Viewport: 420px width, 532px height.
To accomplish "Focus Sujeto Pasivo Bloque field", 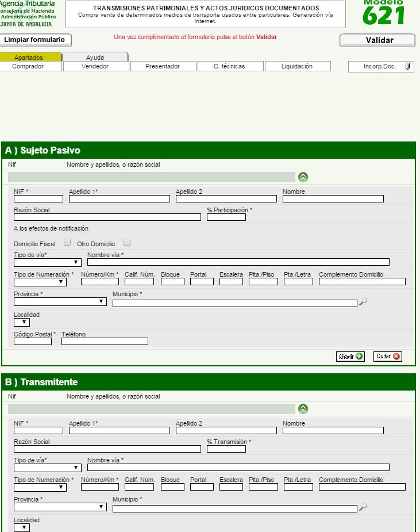I will tap(172, 282).
